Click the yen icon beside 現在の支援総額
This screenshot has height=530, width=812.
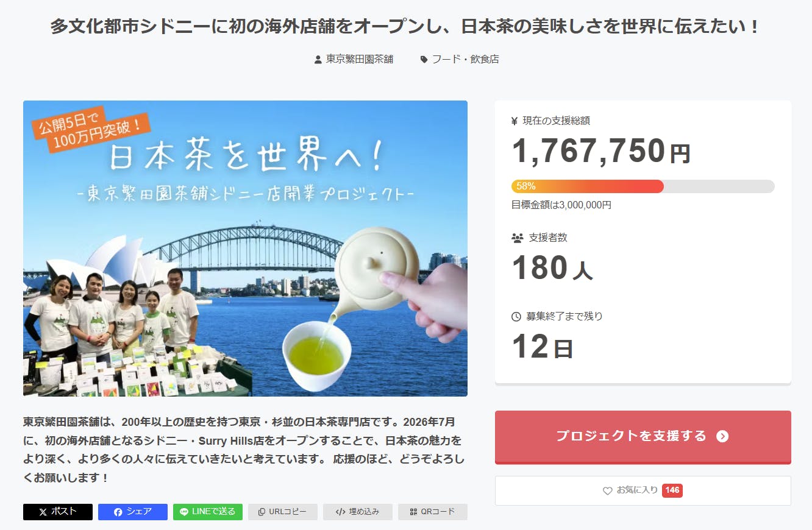click(x=515, y=121)
